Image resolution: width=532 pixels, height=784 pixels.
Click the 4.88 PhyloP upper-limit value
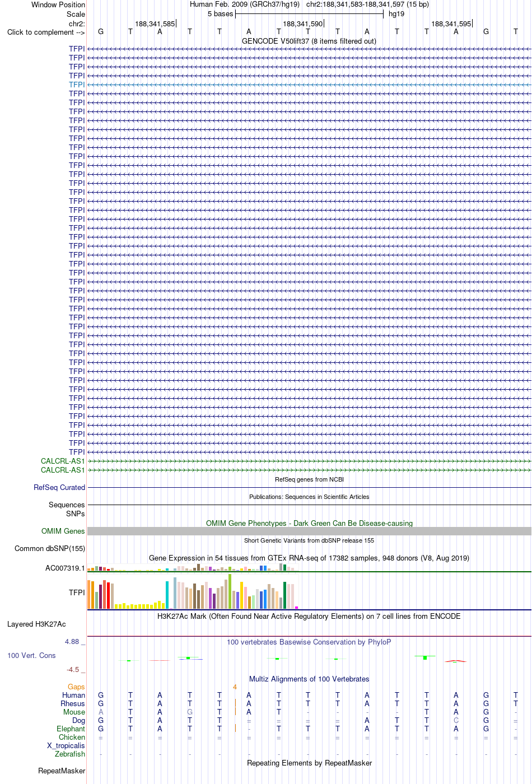72,641
